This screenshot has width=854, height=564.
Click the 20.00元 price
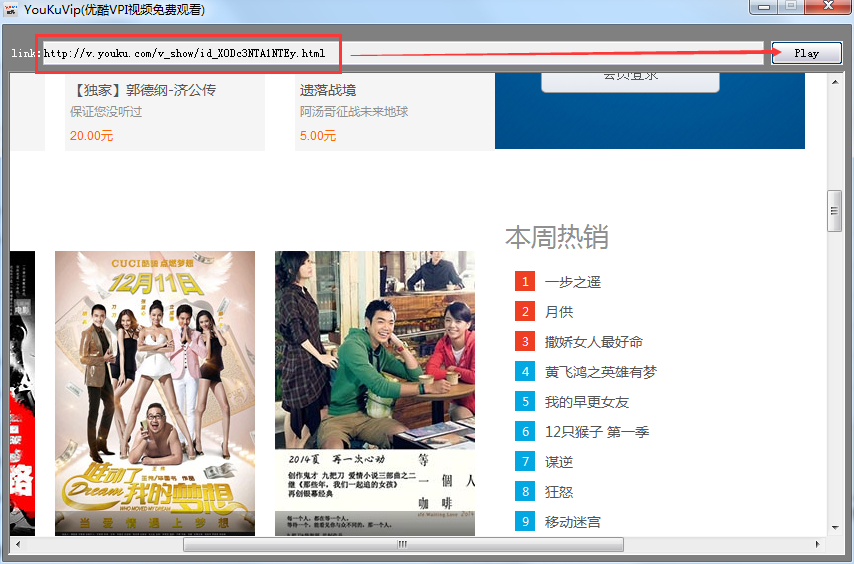click(x=92, y=136)
